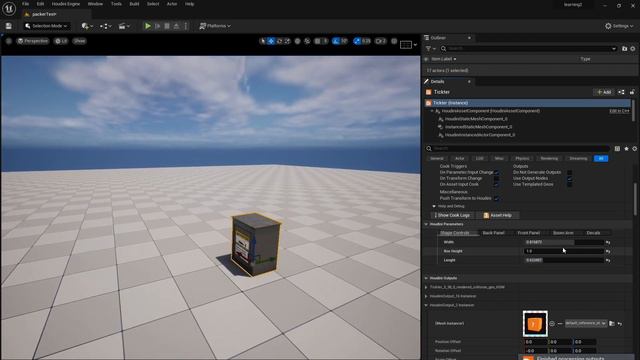Adjust the Box Height parameter slider
The image size is (640, 360).
(x=564, y=251)
